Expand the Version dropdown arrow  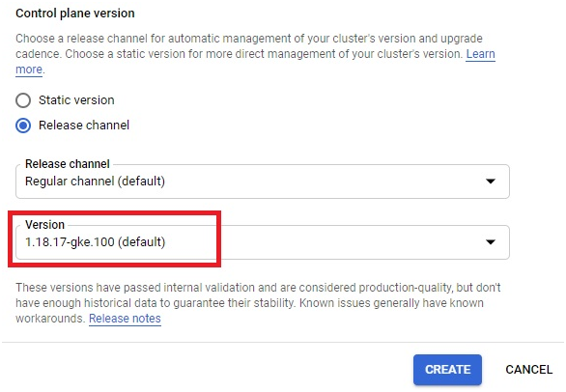point(491,241)
